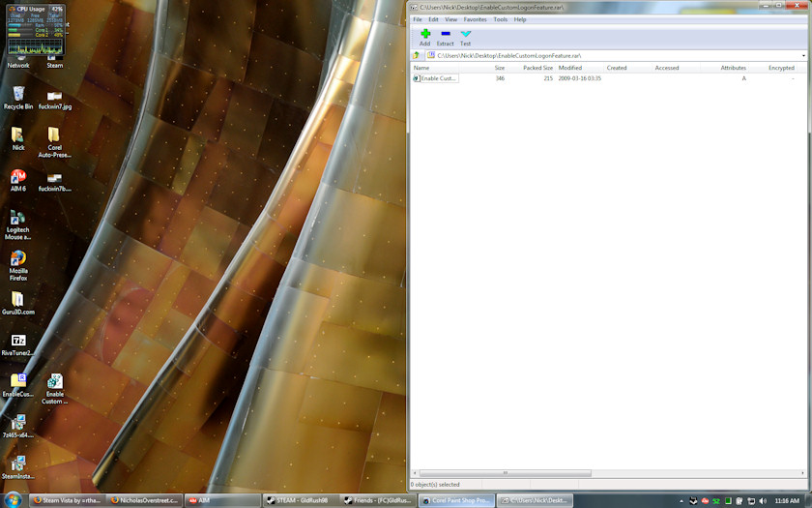Click the horizontal scrollbar in 7-Zip
Image resolution: width=812 pixels, height=508 pixels.
click(505, 473)
